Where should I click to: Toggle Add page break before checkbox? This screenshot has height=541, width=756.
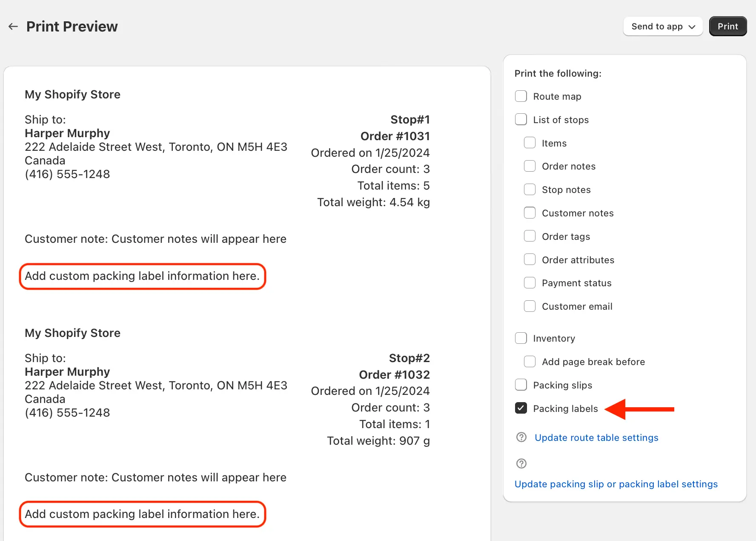[530, 362]
